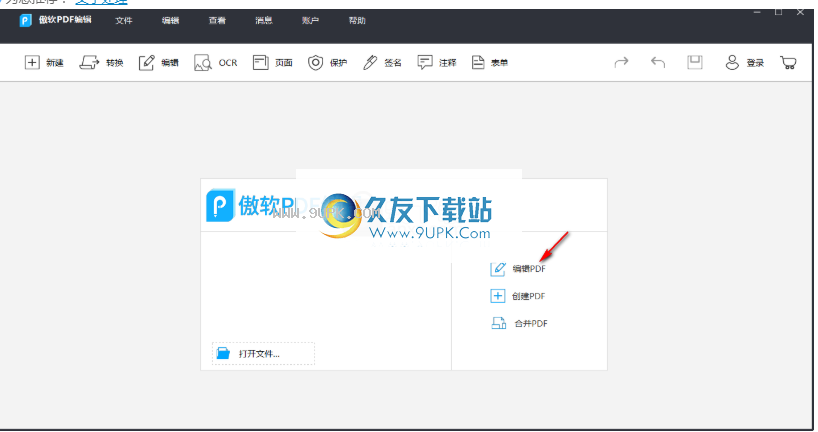Open the 表单 (Form) tool
Viewport: 818px width, 432px height.
click(489, 63)
